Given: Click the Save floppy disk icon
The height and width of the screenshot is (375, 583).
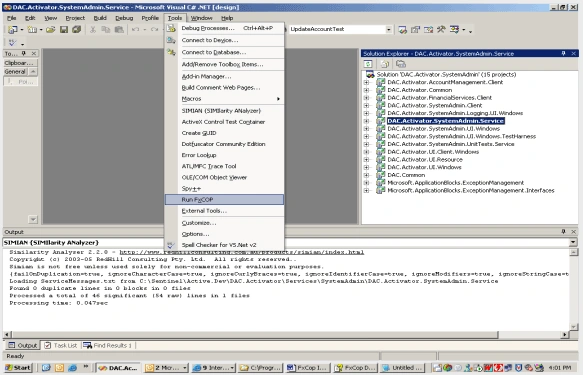Looking at the screenshot, I should click(64, 29).
